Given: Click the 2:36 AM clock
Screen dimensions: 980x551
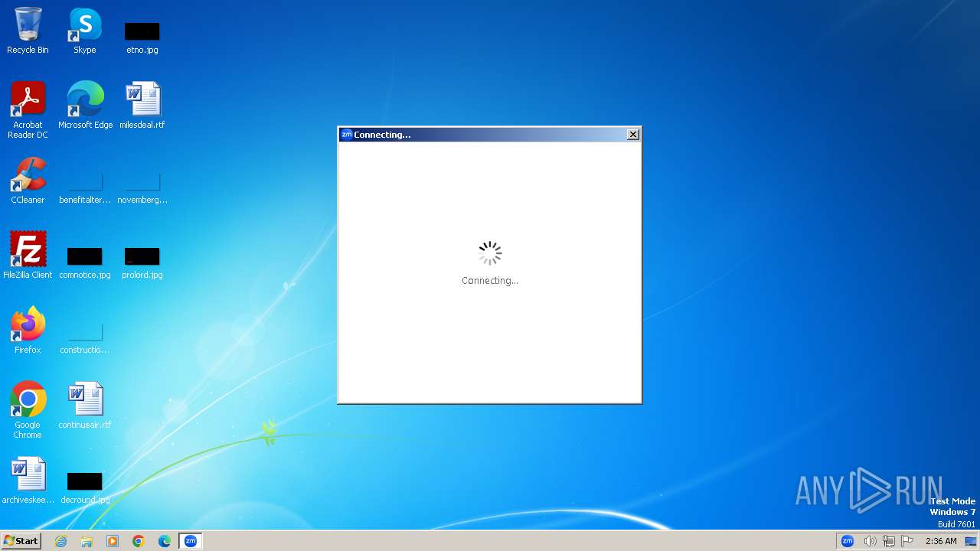Looking at the screenshot, I should click(941, 541).
